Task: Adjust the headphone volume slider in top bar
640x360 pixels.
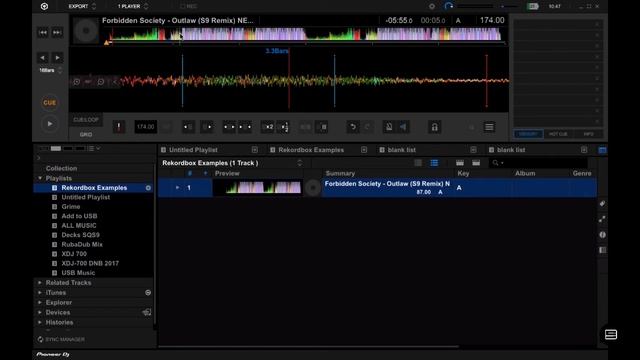Action: [x=476, y=6]
